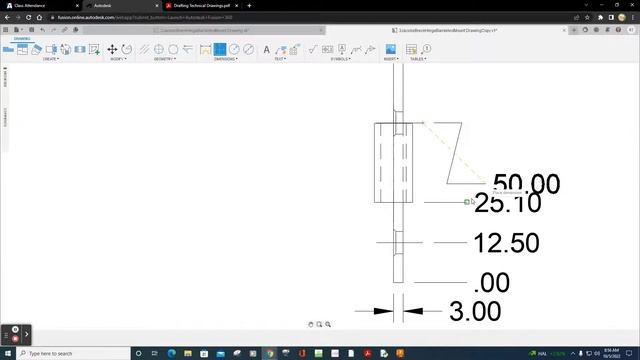Open the data panel grid icon
This screenshot has height=360, width=640.
pyautogui.click(x=6, y=30)
